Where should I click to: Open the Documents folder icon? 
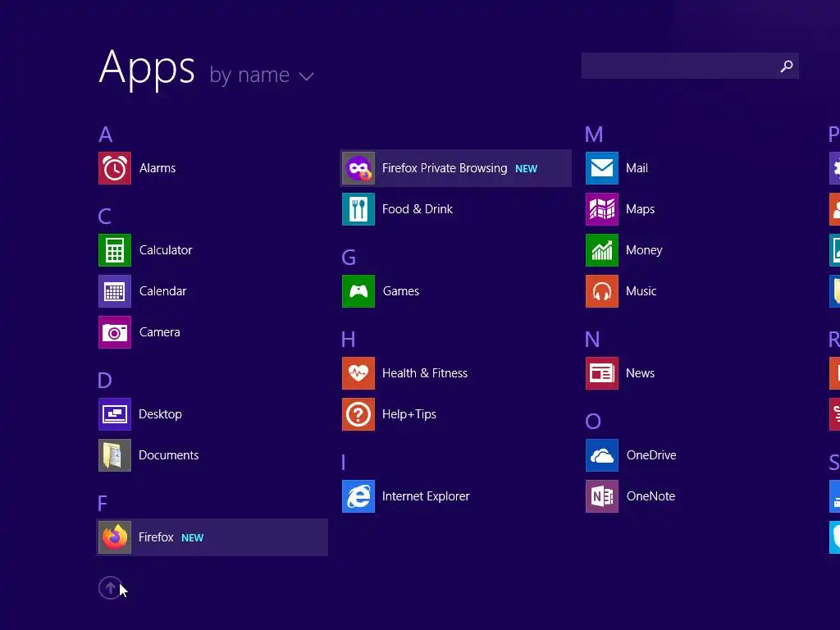(x=115, y=455)
